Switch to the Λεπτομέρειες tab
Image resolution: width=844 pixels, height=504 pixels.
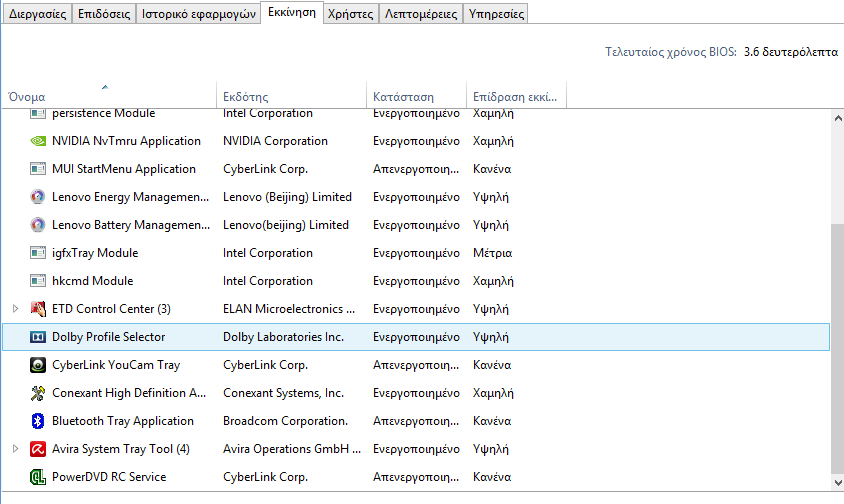[421, 14]
